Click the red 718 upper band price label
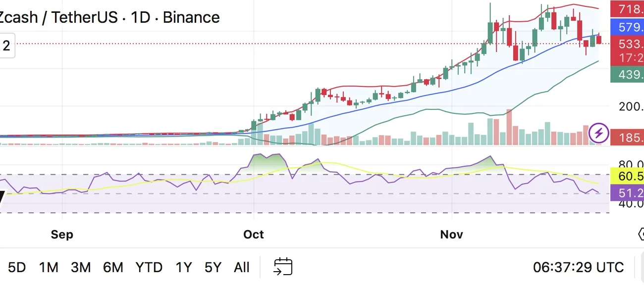Screen dimensions: 644x286 [x=627, y=9]
